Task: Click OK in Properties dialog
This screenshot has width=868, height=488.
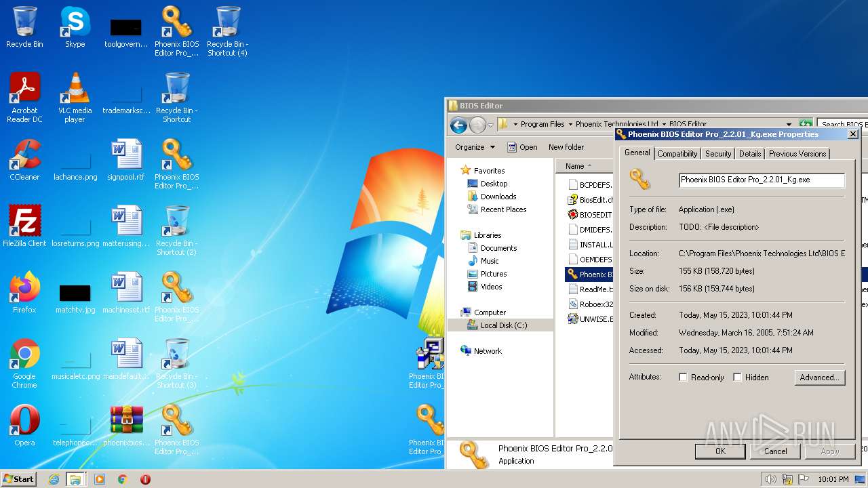Action: click(720, 451)
